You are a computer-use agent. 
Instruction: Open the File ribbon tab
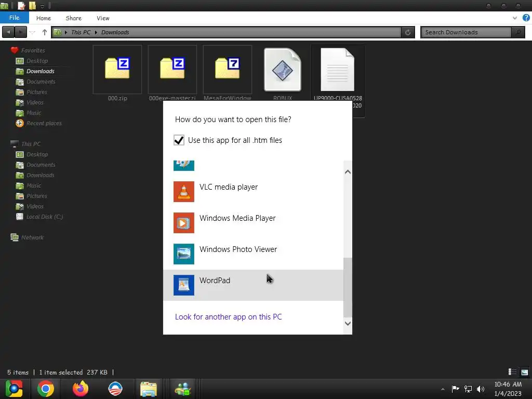(x=14, y=18)
